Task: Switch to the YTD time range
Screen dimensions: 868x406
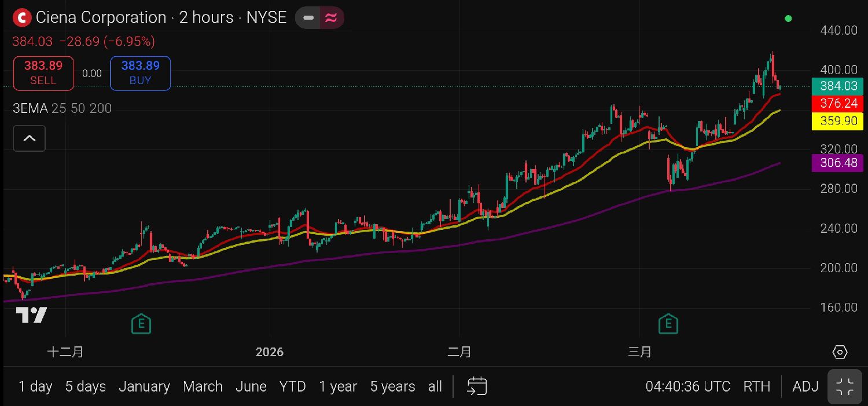Action: (292, 386)
